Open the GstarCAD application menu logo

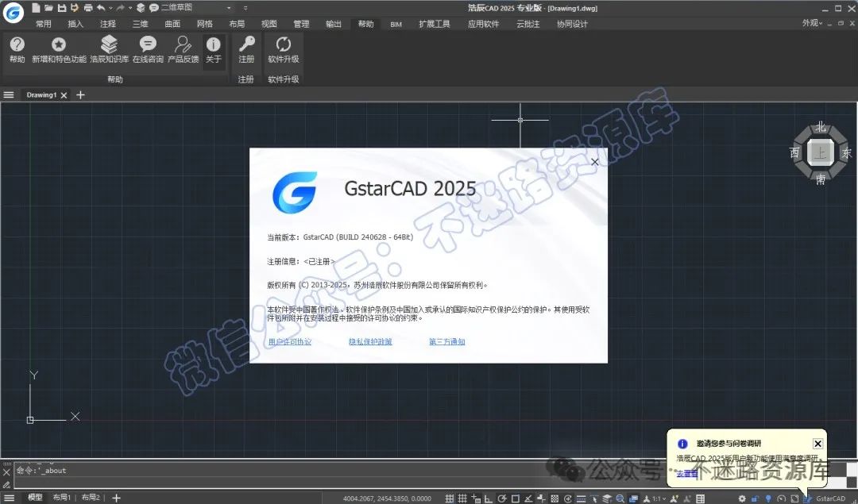click(x=14, y=12)
